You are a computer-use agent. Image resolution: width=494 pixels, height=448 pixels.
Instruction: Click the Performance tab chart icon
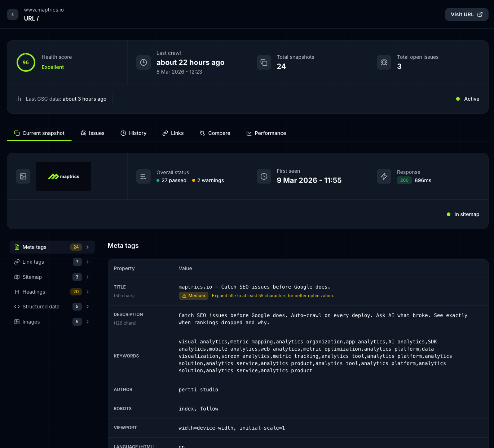249,133
